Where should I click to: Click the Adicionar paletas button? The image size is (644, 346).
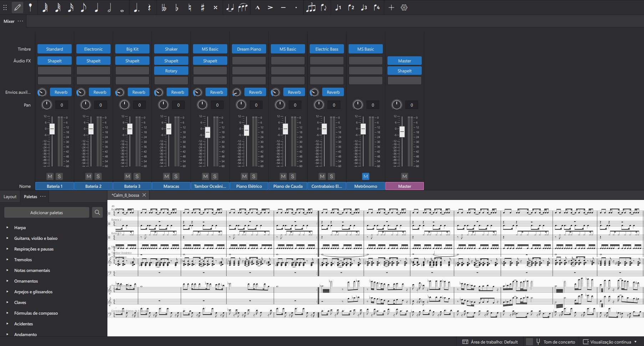tap(46, 212)
